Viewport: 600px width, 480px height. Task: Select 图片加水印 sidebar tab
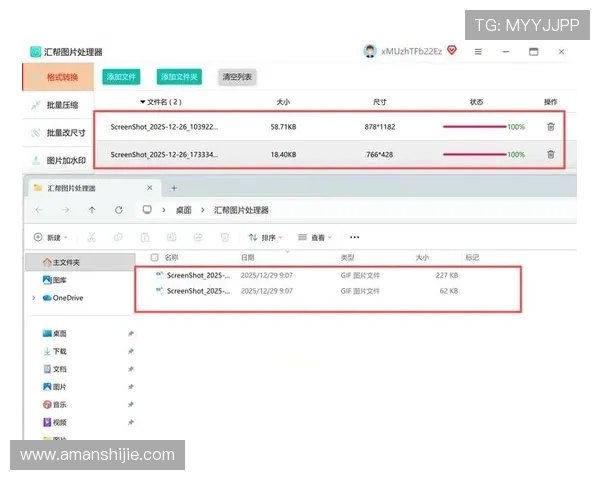58,160
